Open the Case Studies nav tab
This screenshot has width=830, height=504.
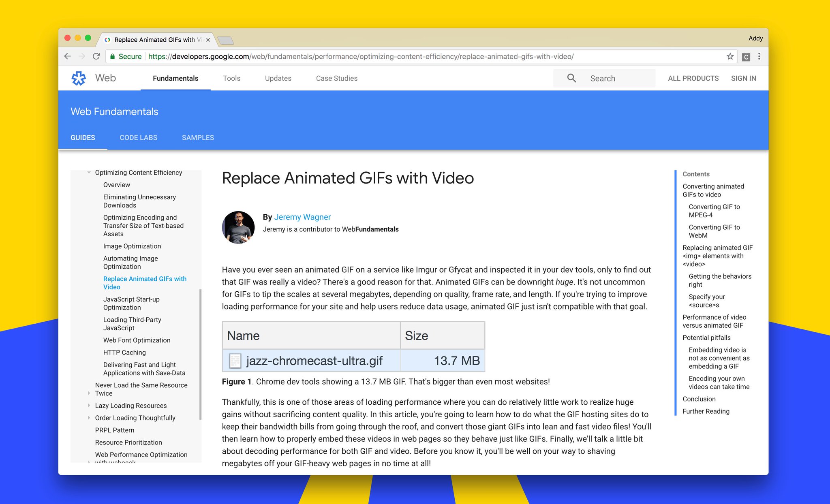point(337,78)
